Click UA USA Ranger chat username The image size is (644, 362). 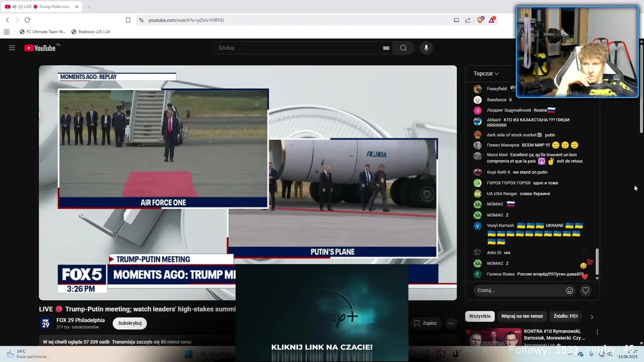[502, 194]
